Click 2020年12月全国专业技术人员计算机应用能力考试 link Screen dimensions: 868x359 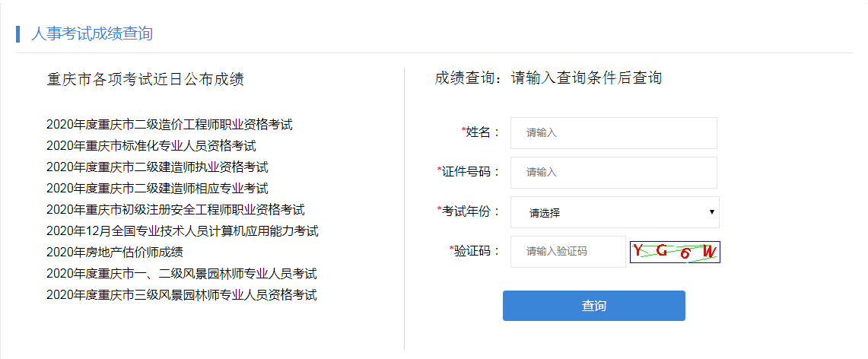point(182,231)
